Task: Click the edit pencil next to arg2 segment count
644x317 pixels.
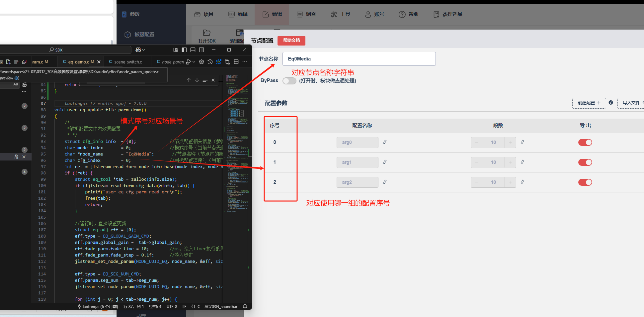Action: pyautogui.click(x=523, y=182)
